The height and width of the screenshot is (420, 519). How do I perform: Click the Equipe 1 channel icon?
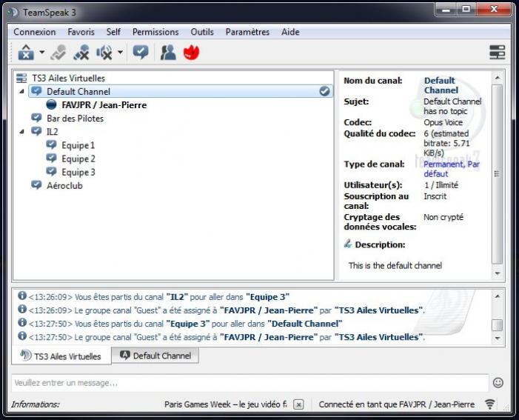51,144
